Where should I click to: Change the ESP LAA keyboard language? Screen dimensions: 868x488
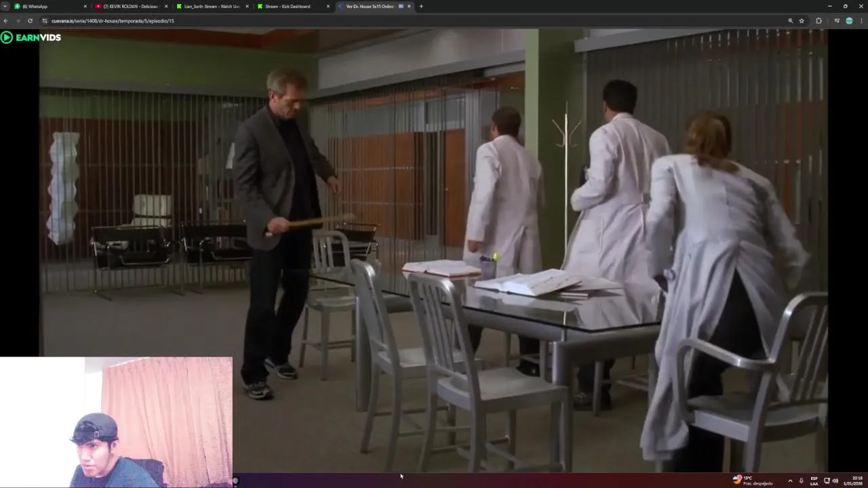814,481
